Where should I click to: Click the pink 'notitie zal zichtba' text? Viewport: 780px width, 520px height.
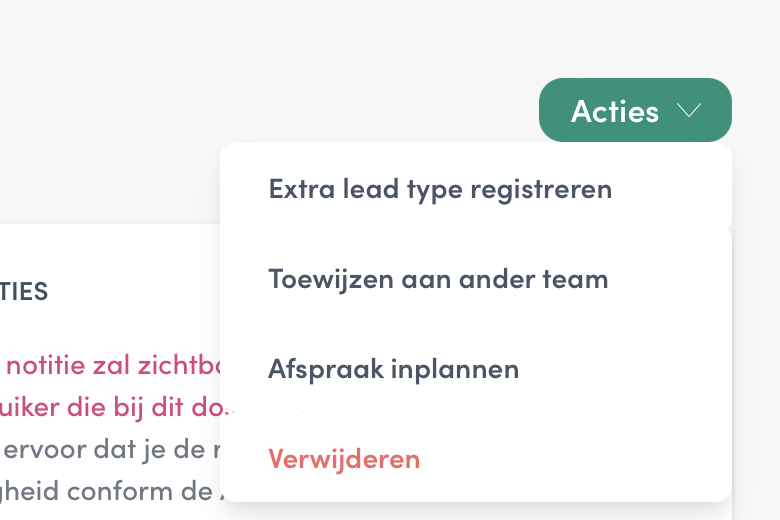click(113, 365)
